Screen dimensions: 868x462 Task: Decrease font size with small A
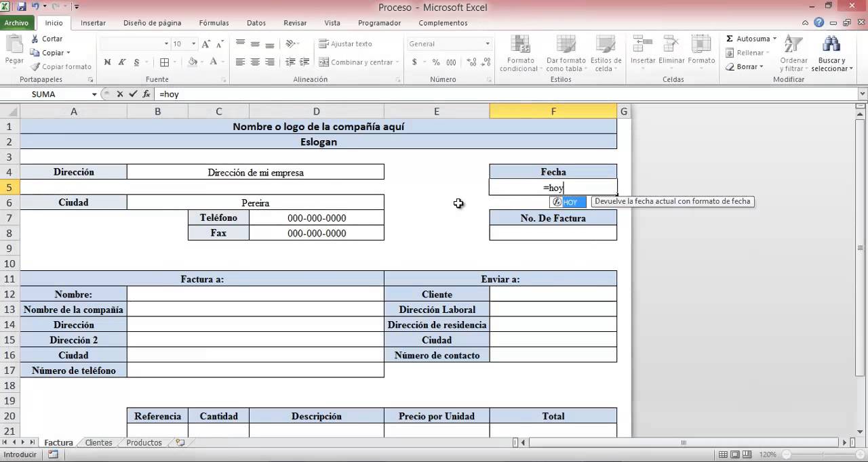pyautogui.click(x=219, y=44)
